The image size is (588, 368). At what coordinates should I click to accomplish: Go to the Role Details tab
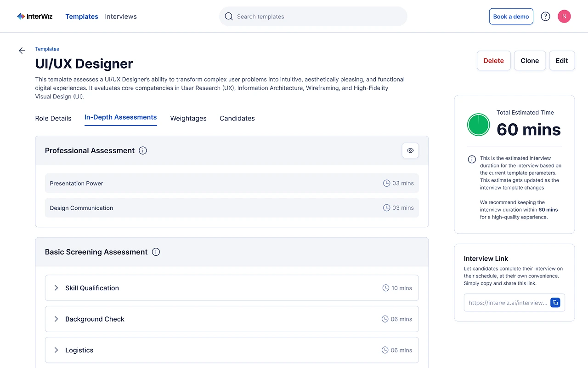53,118
